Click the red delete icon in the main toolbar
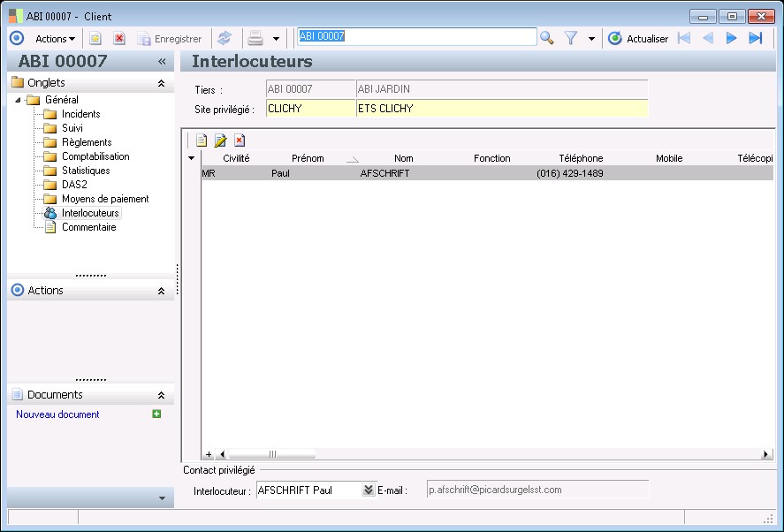Screen dimensions: 784x532 pyautogui.click(x=119, y=38)
